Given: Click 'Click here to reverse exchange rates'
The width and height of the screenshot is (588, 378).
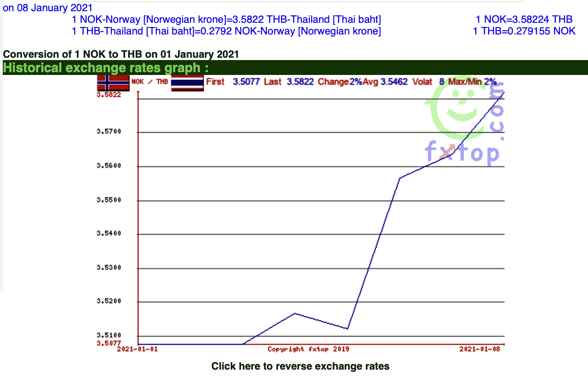Looking at the screenshot, I should coord(300,366).
